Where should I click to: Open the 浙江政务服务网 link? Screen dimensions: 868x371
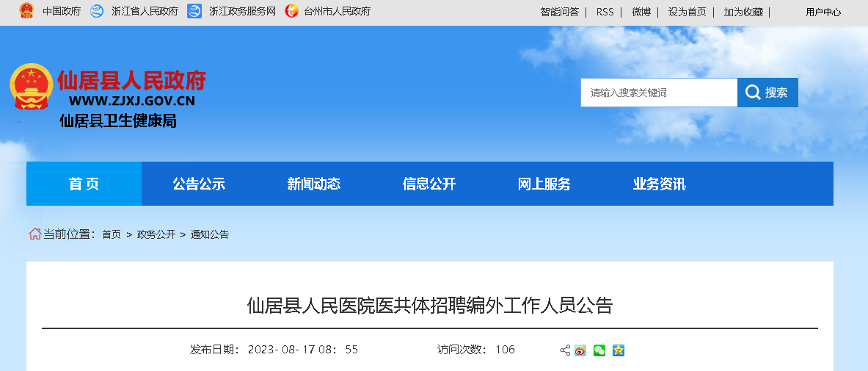242,12
